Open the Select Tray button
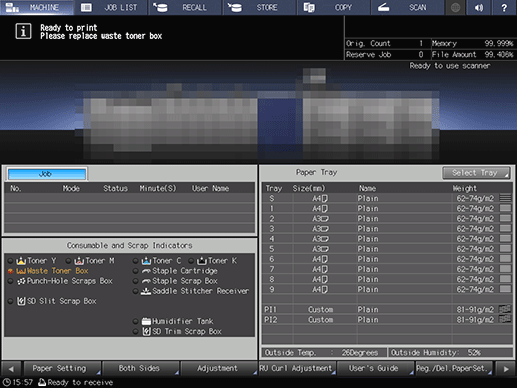This screenshot has height=388, width=517. point(476,173)
